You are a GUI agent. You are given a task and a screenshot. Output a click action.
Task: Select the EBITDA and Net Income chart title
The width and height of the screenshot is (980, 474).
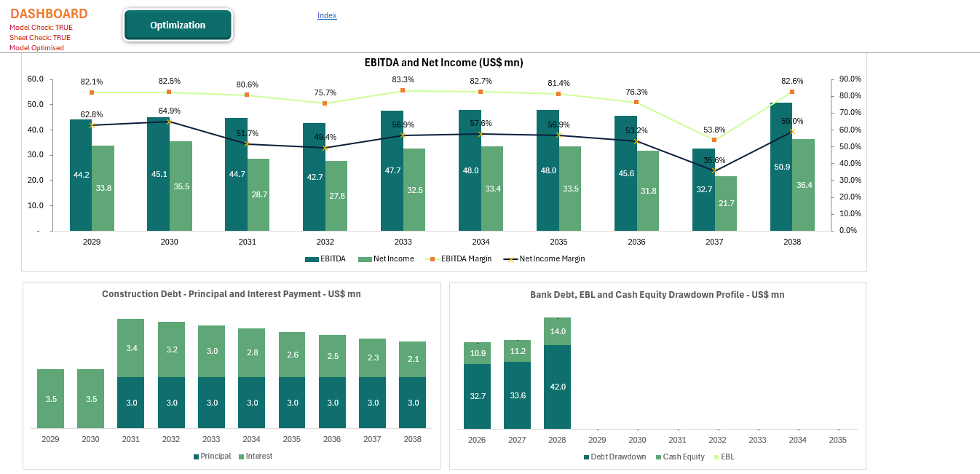[x=443, y=63]
